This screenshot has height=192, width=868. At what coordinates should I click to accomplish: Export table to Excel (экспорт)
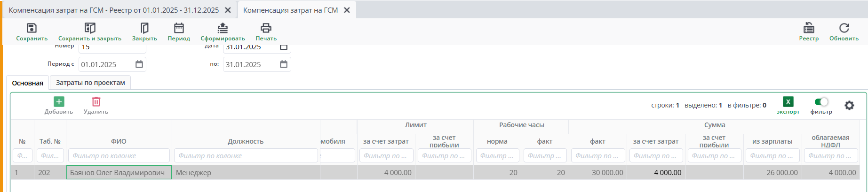pyautogui.click(x=788, y=102)
